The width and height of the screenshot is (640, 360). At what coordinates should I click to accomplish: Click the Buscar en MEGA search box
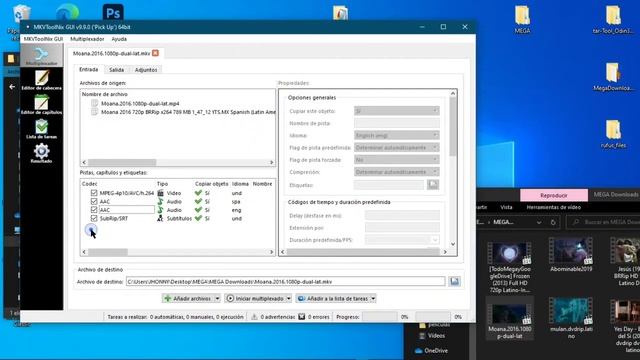click(603, 222)
